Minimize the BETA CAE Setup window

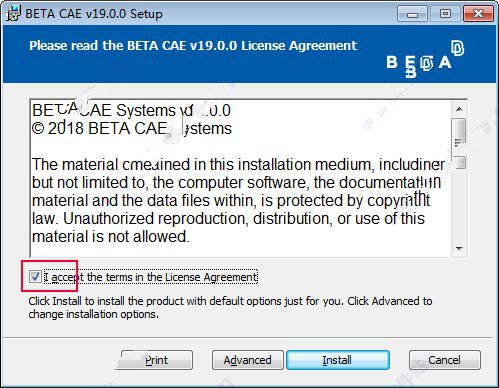[412, 14]
